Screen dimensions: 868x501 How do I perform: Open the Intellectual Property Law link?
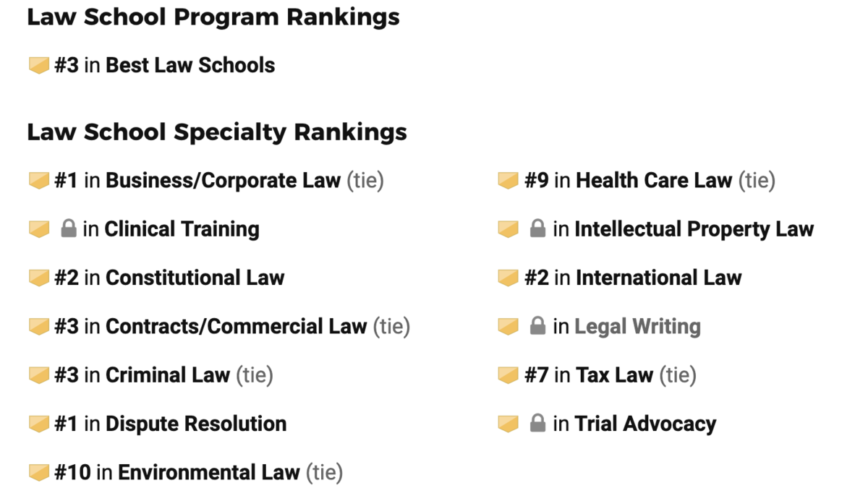pos(694,229)
